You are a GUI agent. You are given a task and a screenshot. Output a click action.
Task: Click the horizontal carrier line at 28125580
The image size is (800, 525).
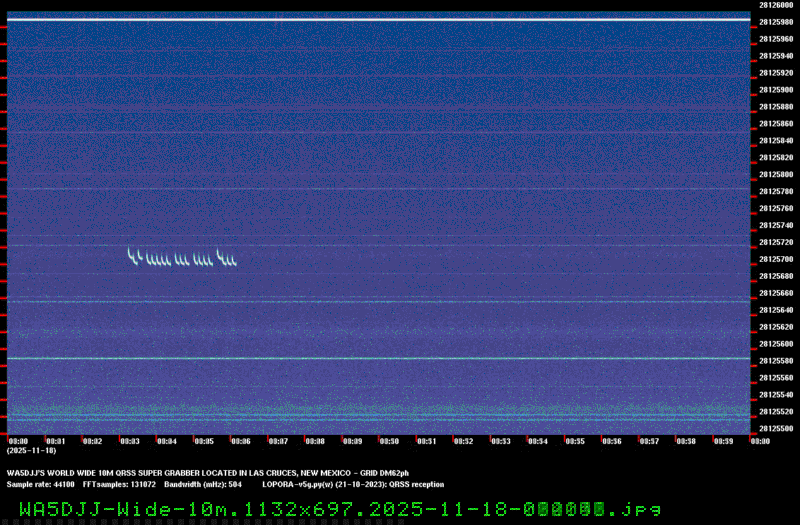[x=378, y=358]
